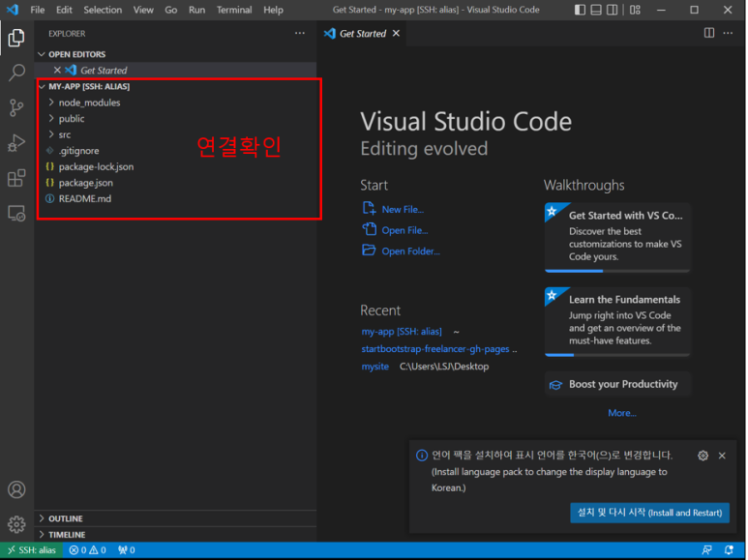Click the notification settings gear icon

703,456
